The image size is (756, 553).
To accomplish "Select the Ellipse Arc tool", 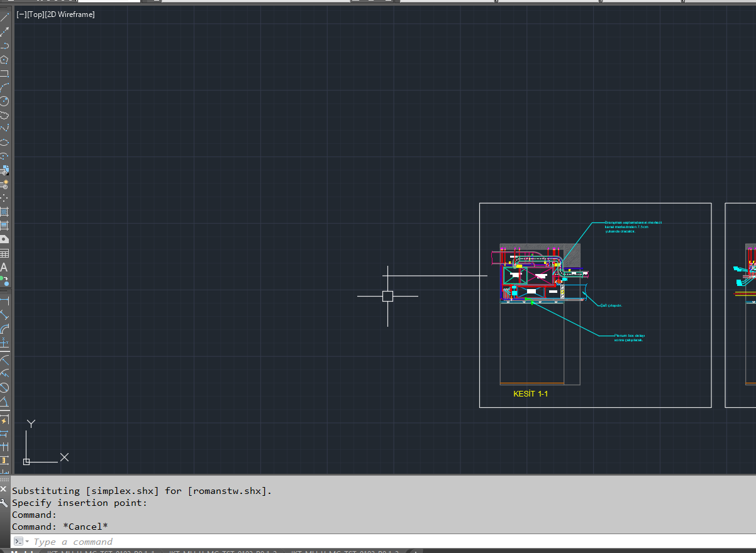I will [x=4, y=156].
